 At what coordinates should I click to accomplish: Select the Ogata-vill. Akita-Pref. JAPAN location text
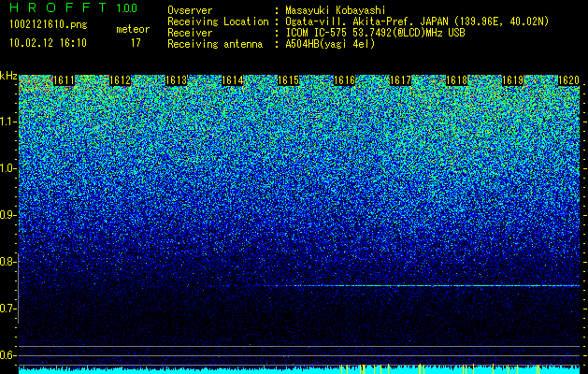tap(417, 22)
